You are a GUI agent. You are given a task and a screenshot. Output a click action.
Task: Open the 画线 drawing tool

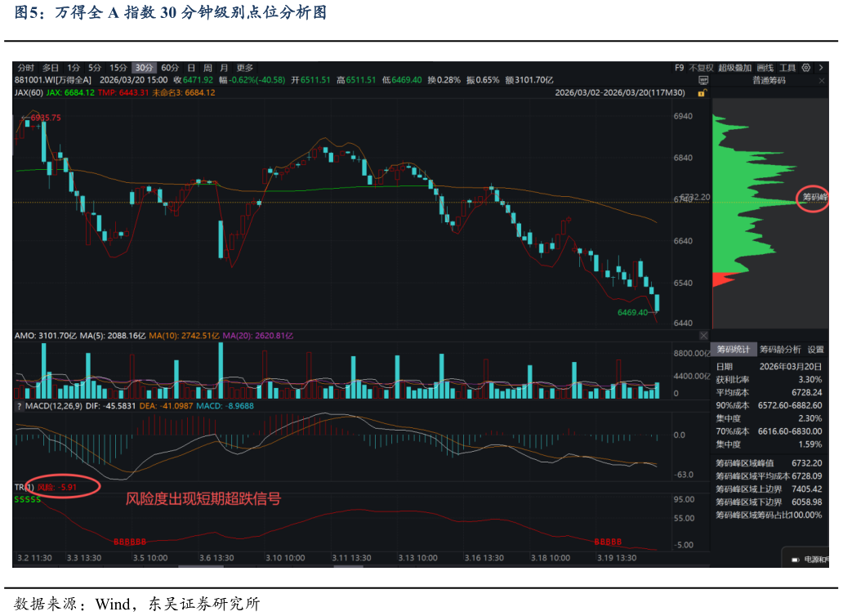(765, 67)
